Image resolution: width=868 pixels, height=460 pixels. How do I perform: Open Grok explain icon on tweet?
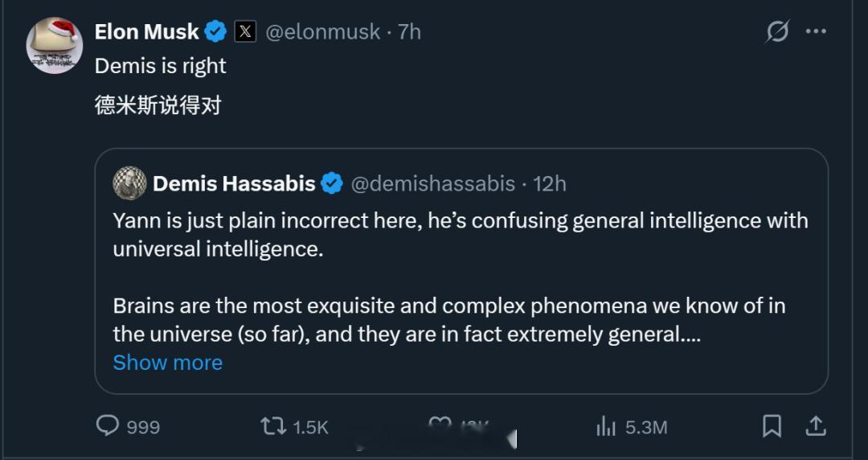click(x=777, y=32)
